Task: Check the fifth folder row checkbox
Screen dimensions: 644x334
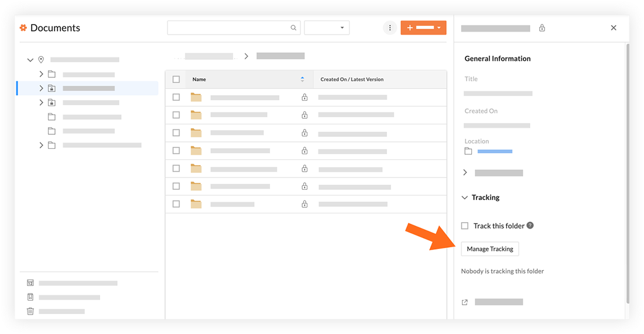Action: [x=176, y=168]
